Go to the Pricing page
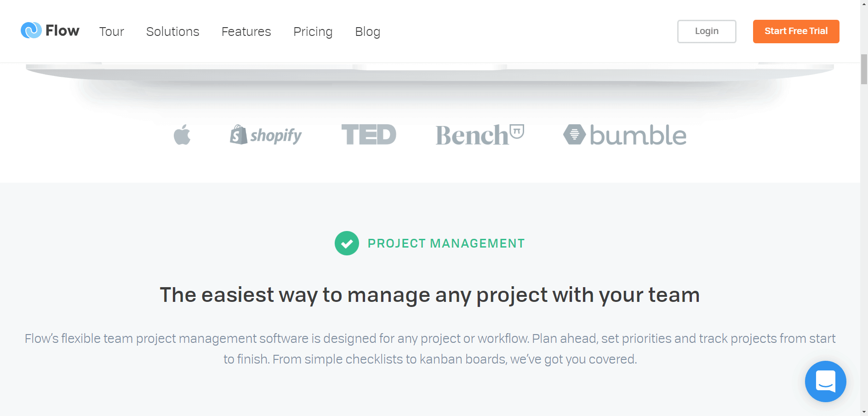Screen dimensions: 868x416 click(313, 32)
